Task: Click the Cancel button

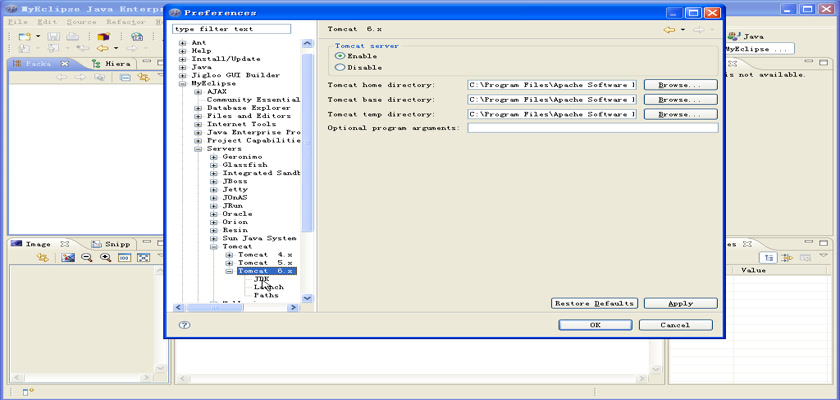Action: coord(676,325)
